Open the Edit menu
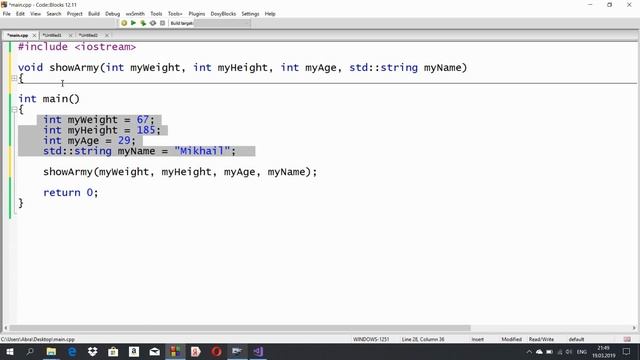Image resolution: width=640 pixels, height=360 pixels. tap(20, 14)
